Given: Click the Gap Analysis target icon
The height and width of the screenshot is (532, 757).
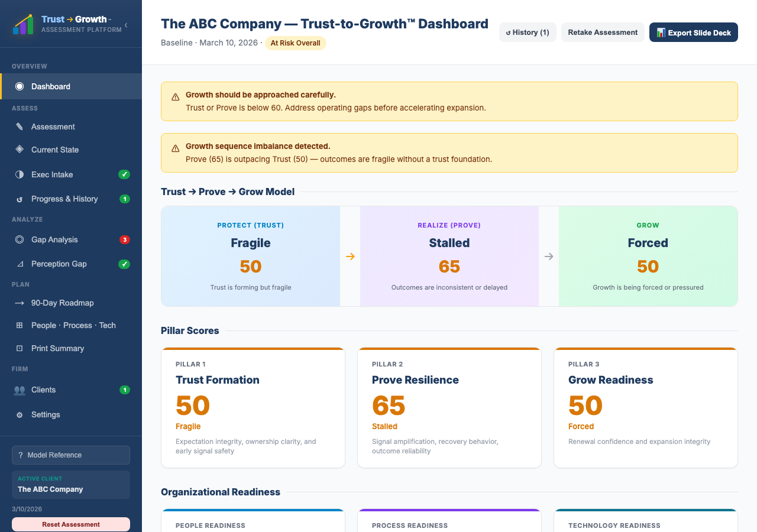Looking at the screenshot, I should point(20,239).
